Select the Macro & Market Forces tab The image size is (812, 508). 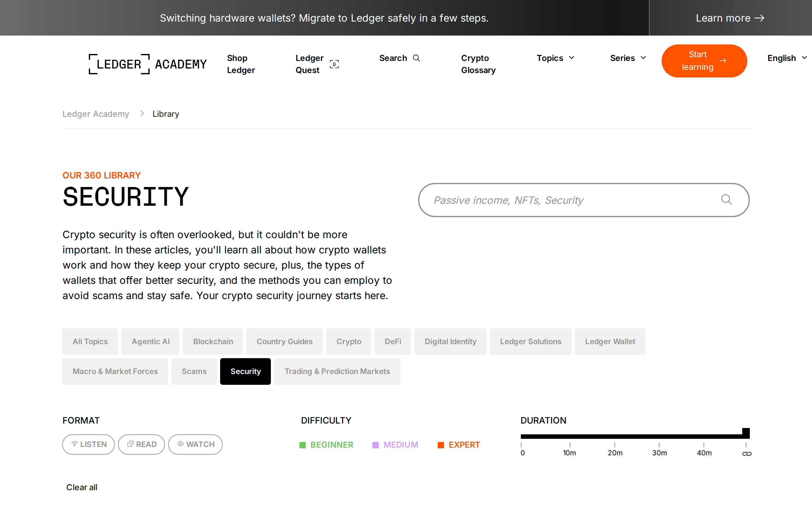115,371
